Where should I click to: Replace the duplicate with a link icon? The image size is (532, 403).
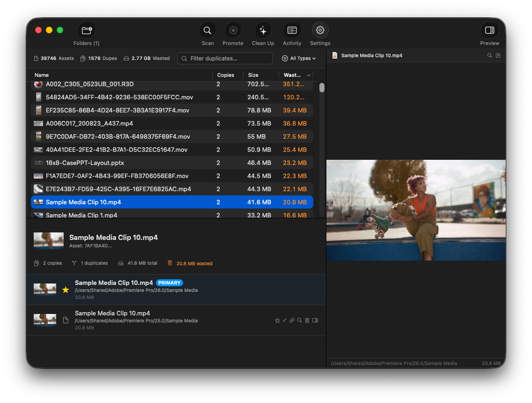[292, 320]
